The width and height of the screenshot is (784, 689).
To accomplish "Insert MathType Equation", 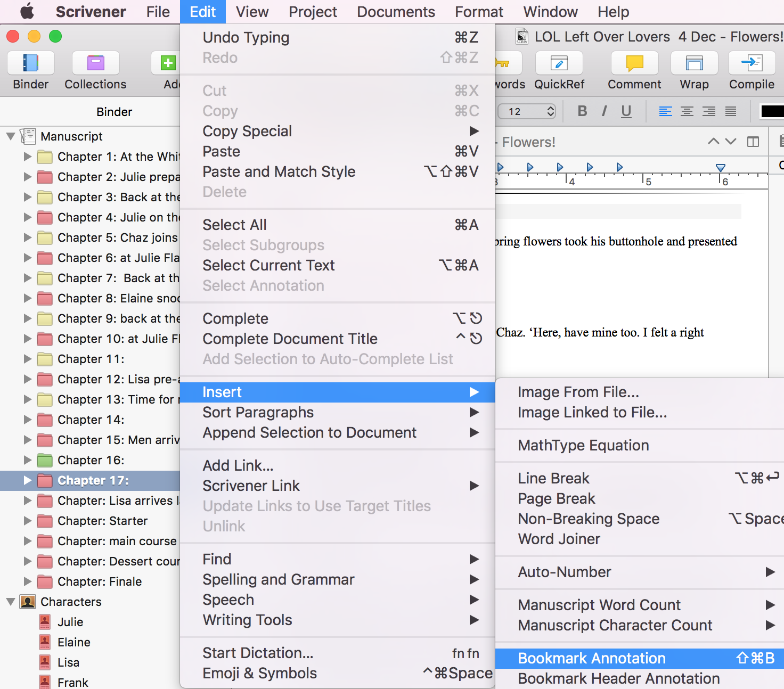I will tap(640, 446).
